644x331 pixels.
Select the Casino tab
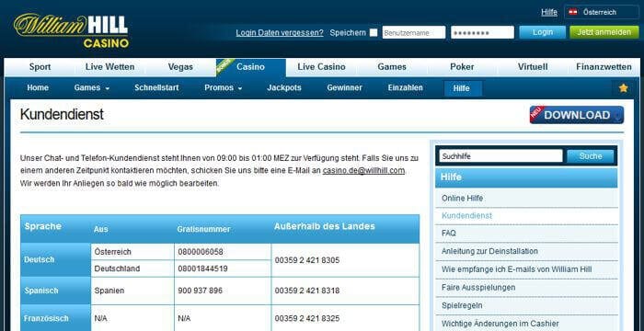[250, 67]
